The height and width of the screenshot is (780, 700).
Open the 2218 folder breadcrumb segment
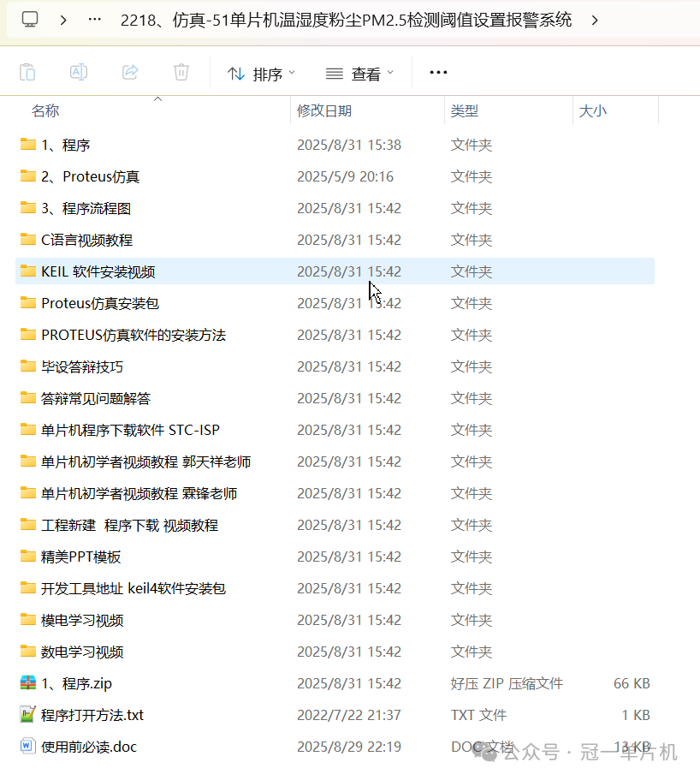point(346,21)
